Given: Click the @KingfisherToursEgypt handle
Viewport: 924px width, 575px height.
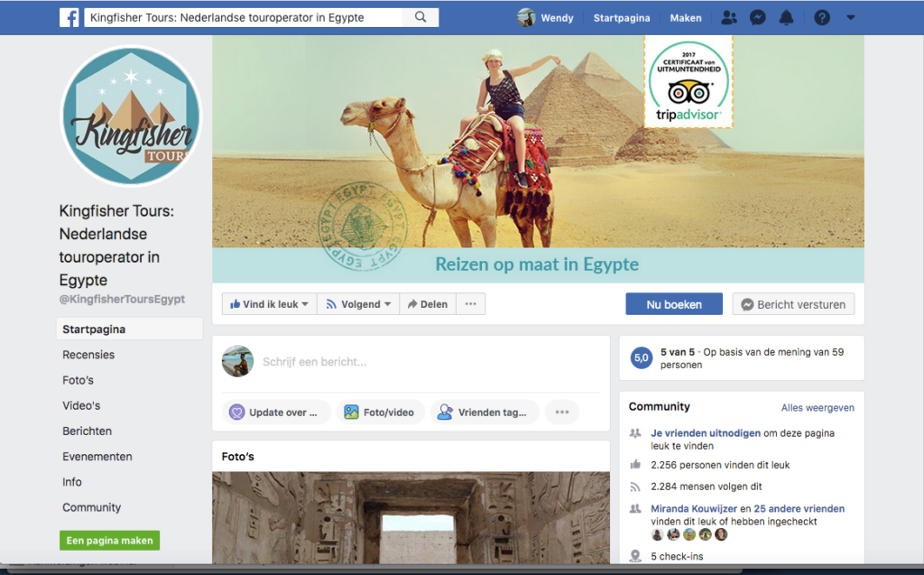Looking at the screenshot, I should pos(122,299).
